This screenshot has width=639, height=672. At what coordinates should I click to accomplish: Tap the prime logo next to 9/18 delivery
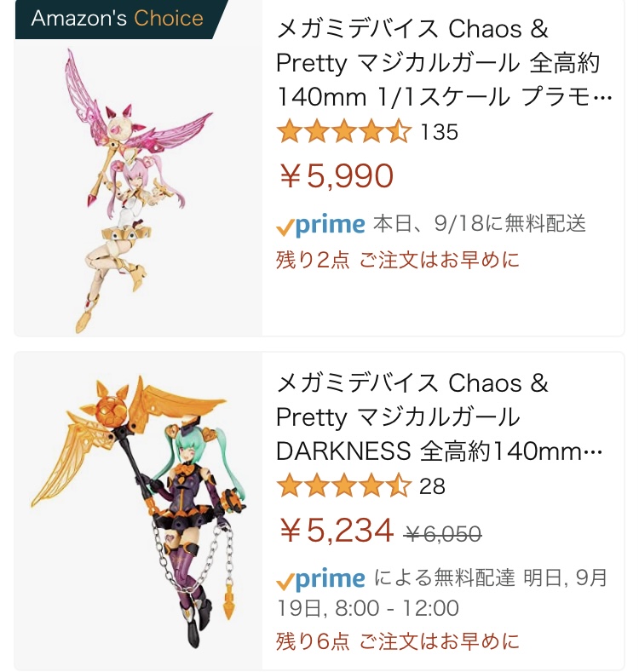(321, 225)
